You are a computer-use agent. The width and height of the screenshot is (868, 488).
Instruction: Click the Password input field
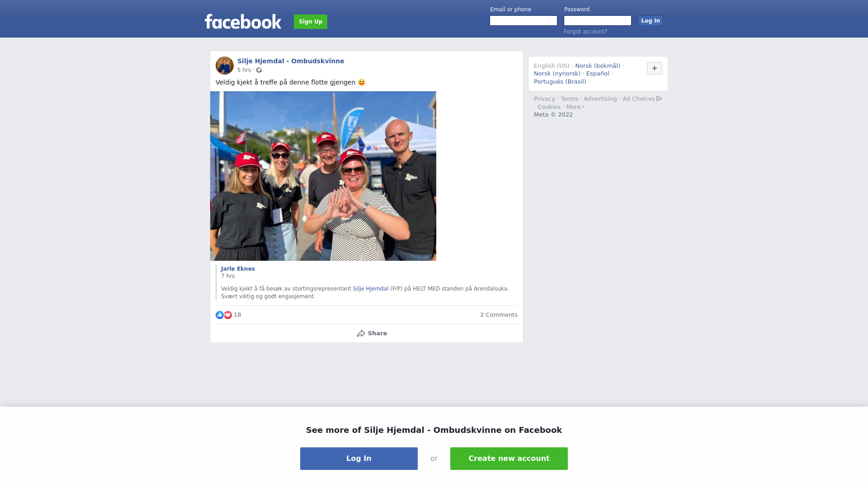point(598,21)
